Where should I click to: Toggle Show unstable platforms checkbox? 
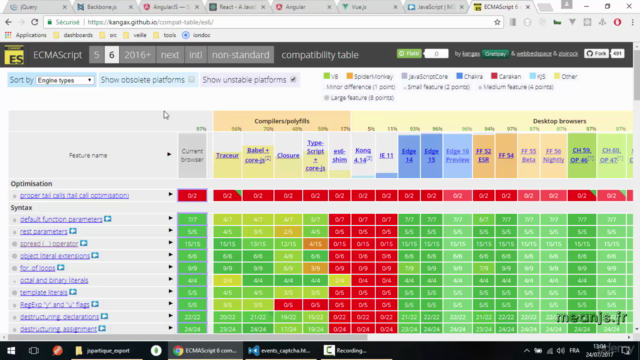pyautogui.click(x=293, y=80)
